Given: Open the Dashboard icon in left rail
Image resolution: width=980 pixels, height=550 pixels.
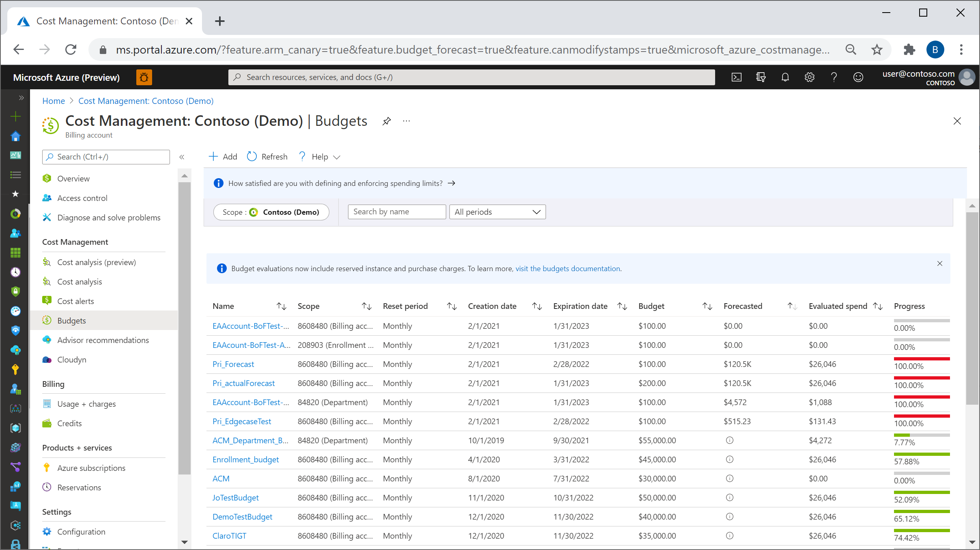Looking at the screenshot, I should [x=15, y=155].
